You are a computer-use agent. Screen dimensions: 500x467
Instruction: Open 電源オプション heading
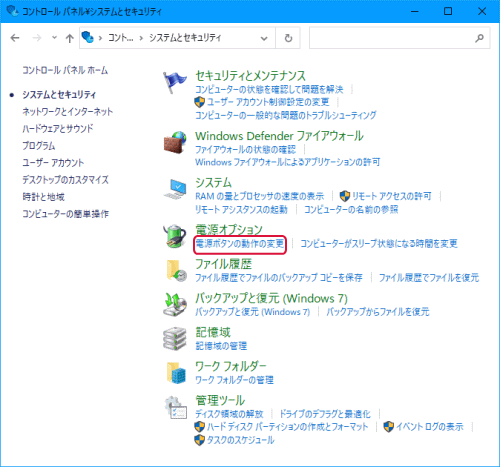pyautogui.click(x=229, y=230)
